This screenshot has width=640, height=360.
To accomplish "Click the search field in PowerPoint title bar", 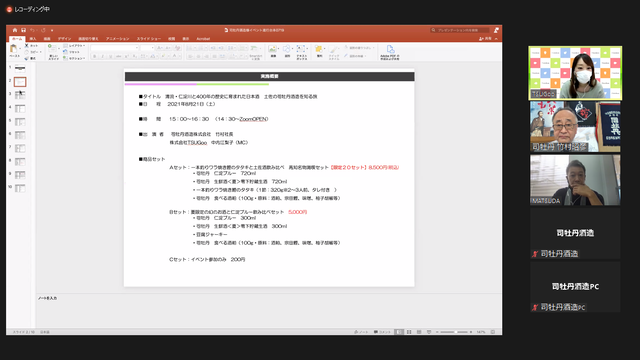I will click(x=460, y=30).
